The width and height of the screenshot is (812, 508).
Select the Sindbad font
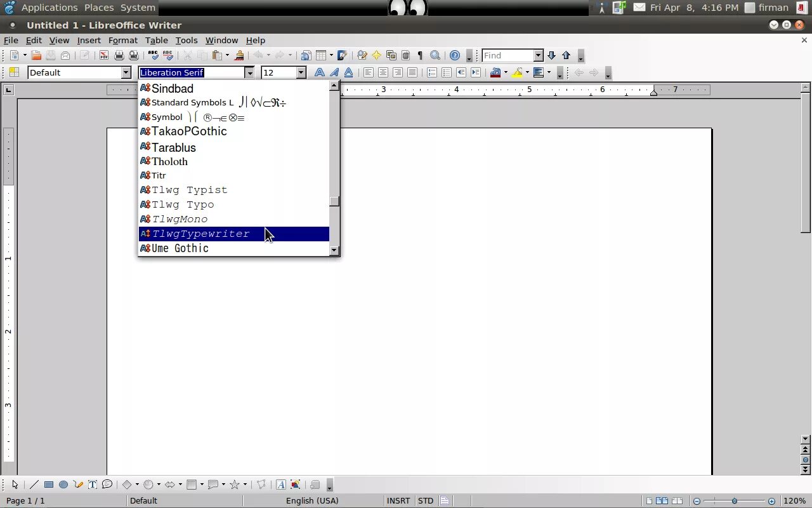coord(233,88)
